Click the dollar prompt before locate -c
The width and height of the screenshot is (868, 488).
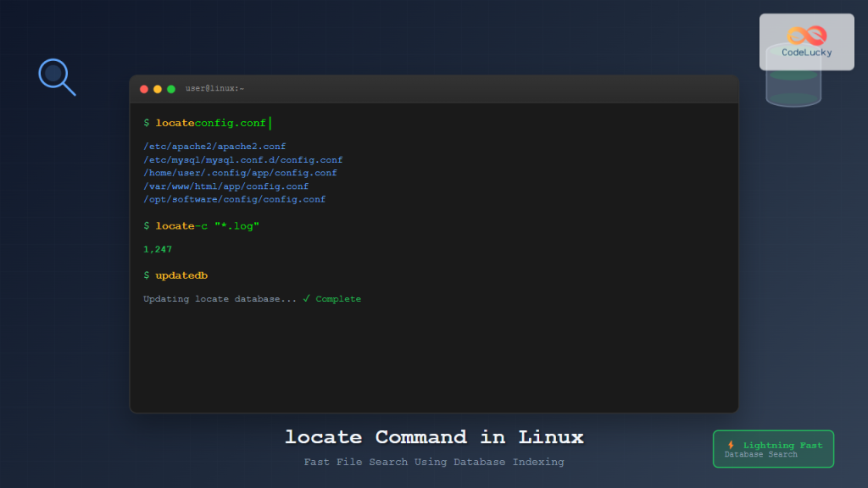pos(145,225)
